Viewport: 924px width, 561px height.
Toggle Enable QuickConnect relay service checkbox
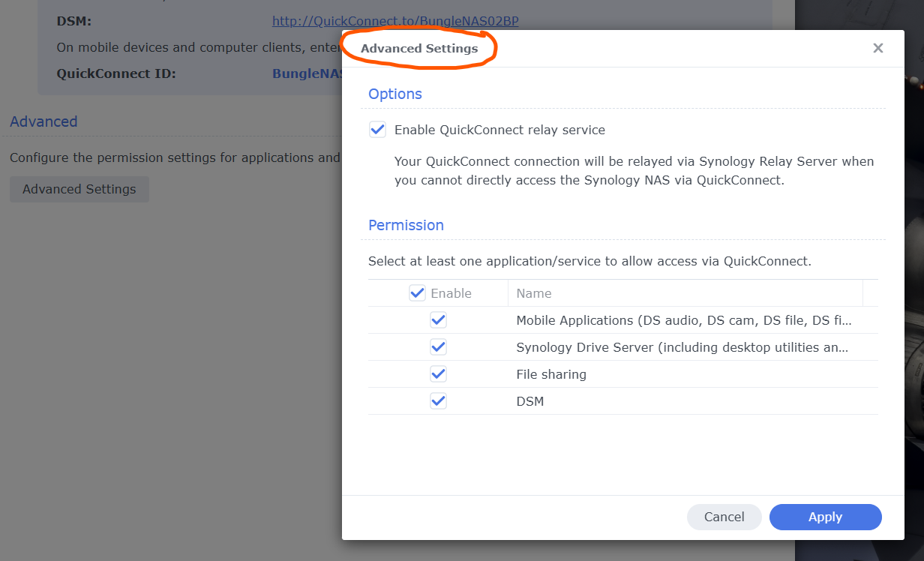[x=377, y=130]
